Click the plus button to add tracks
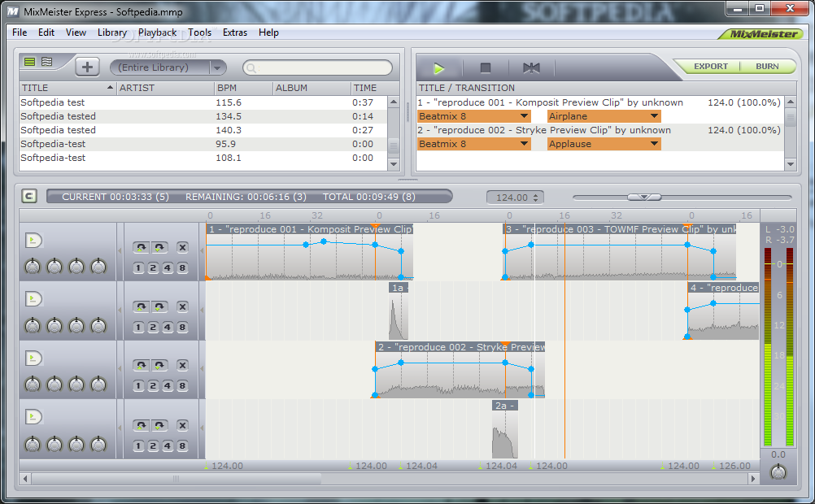Screen dimensions: 815x504 [x=87, y=67]
